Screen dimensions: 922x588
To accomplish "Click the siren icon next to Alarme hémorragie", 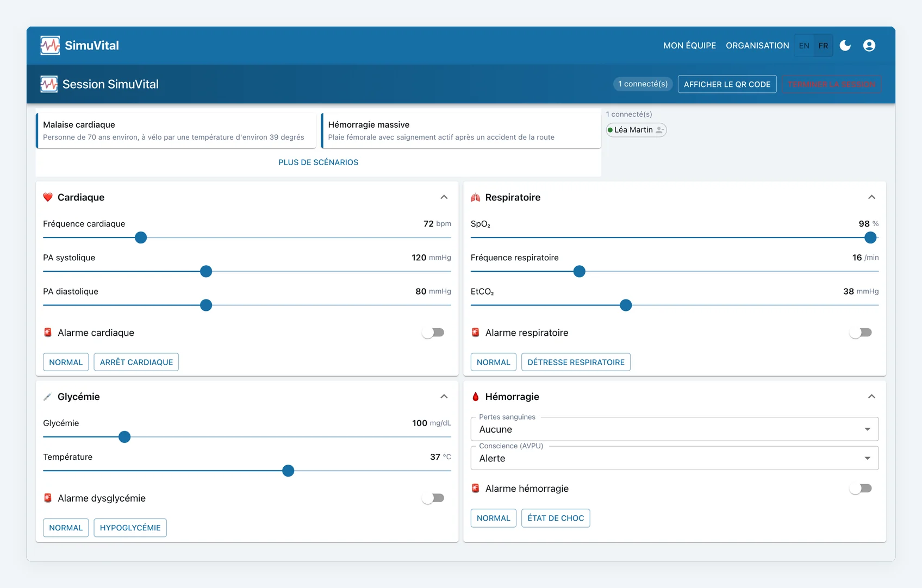I will [x=476, y=489].
